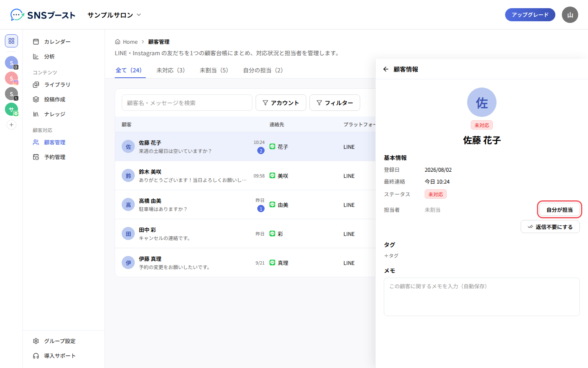Open ライブラリ from the sidebar
Image resolution: width=588 pixels, height=368 pixels.
pos(64,85)
